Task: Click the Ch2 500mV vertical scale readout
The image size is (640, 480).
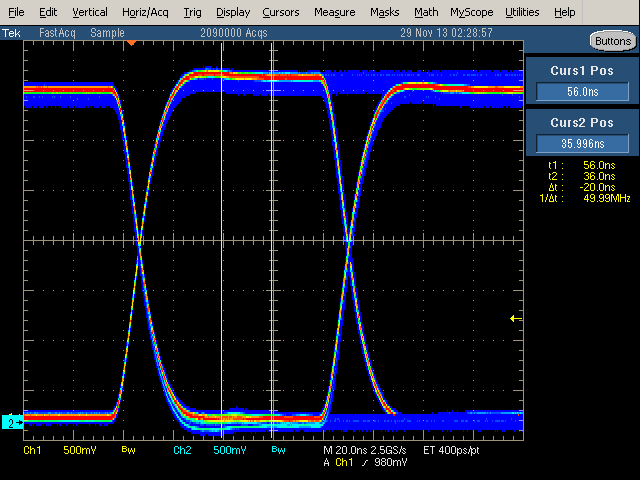Action: click(229, 450)
